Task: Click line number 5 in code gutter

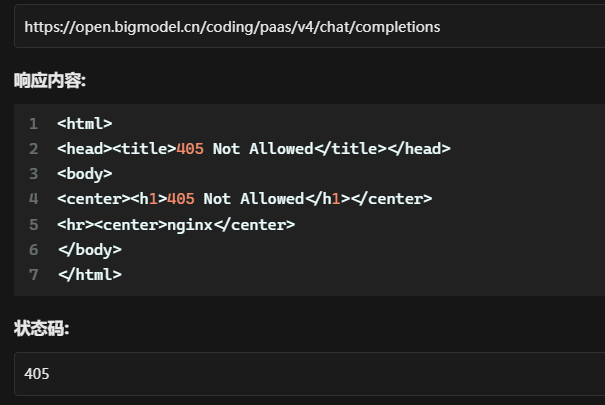Action: pos(34,224)
